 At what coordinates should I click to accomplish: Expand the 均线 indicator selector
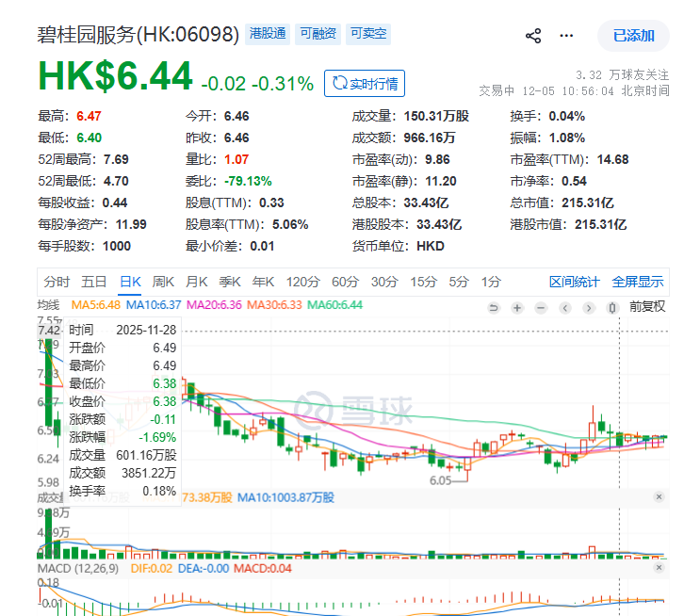(48, 305)
